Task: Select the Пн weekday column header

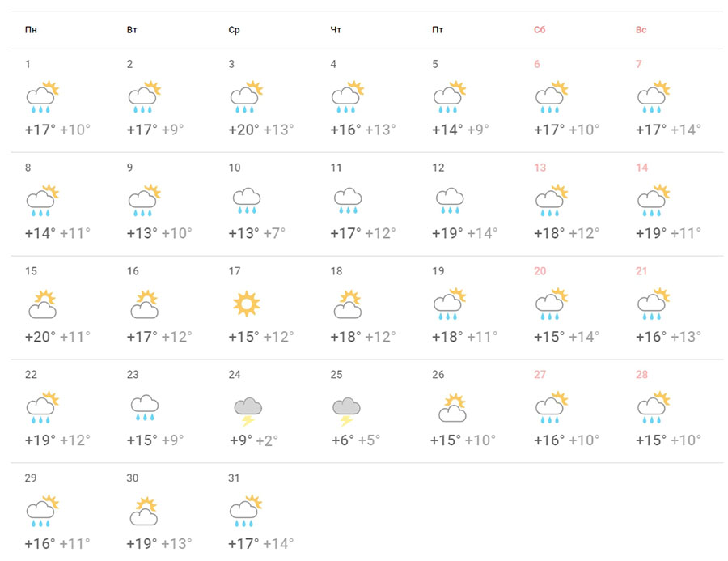Action: (x=31, y=31)
